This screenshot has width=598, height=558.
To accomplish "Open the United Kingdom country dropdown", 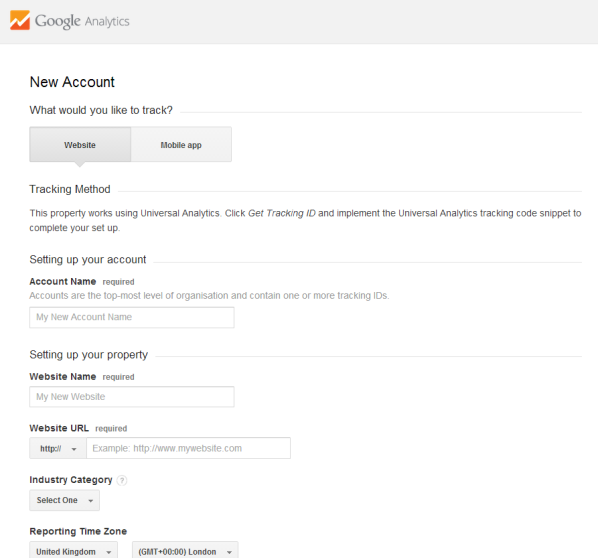I will 73,552.
